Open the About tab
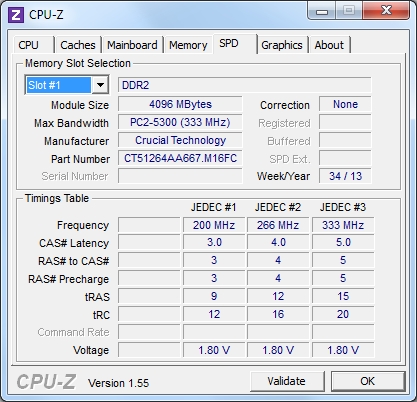Image resolution: width=417 pixels, height=402 pixels. 329,45
